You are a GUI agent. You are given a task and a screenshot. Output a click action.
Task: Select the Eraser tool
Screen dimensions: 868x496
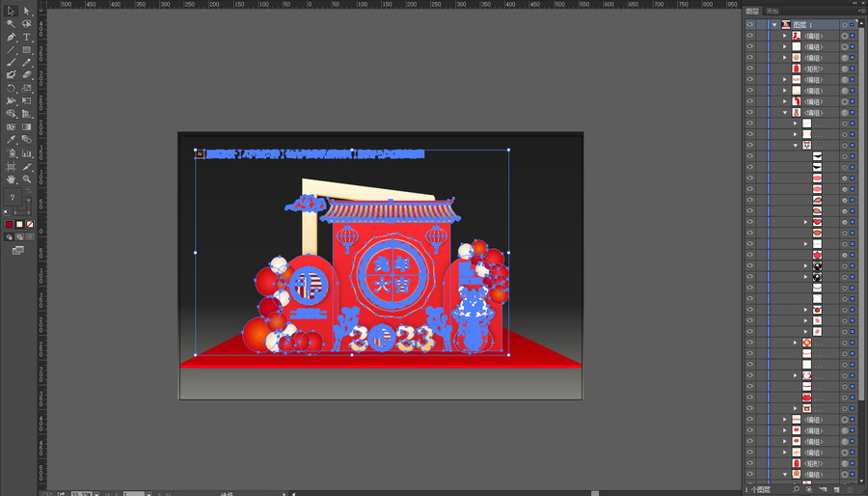26,75
